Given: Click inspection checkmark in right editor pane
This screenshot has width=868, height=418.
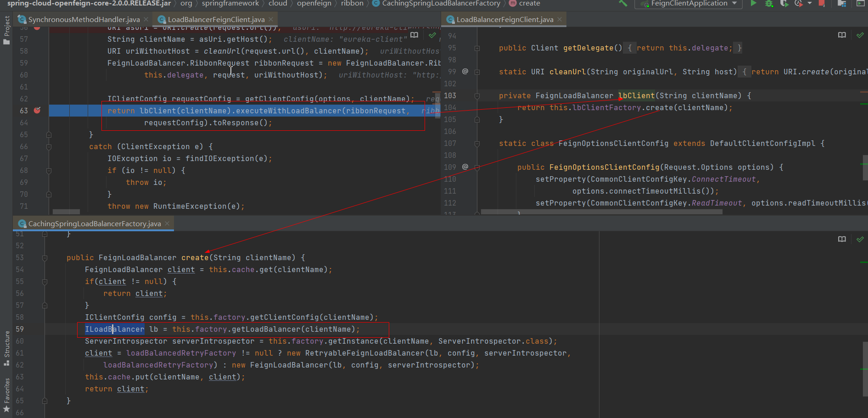Looking at the screenshot, I should (860, 35).
